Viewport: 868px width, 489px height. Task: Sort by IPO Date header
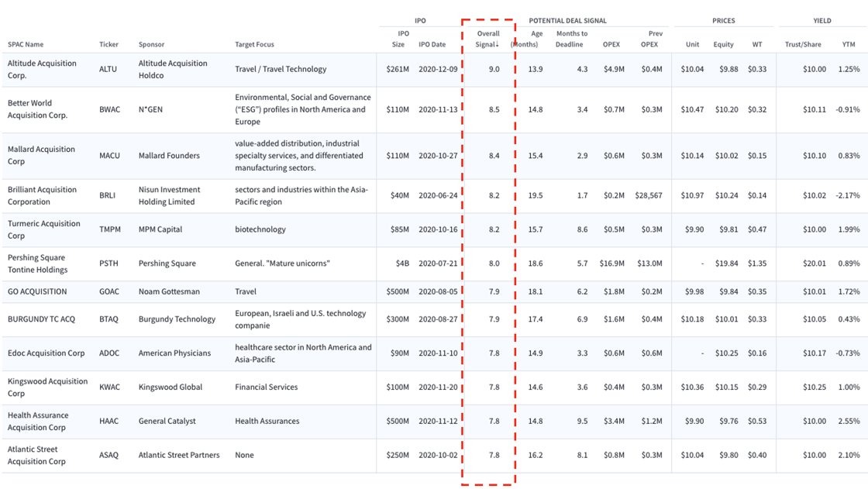pos(432,44)
